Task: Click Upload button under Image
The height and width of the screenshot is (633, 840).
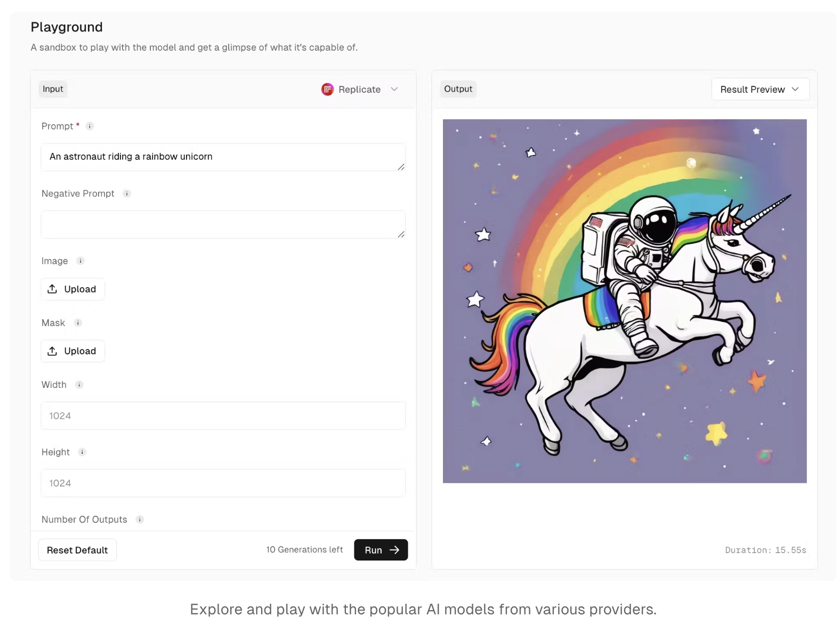Action: [72, 289]
